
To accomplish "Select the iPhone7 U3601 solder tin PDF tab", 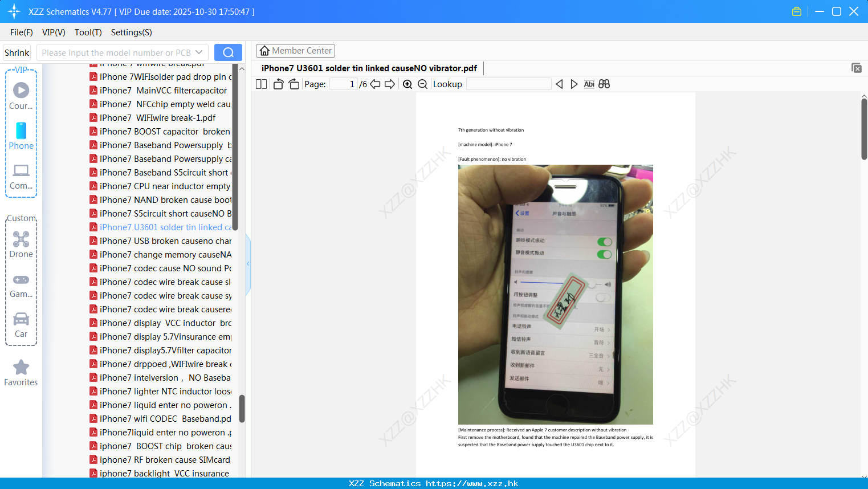I will pos(369,68).
